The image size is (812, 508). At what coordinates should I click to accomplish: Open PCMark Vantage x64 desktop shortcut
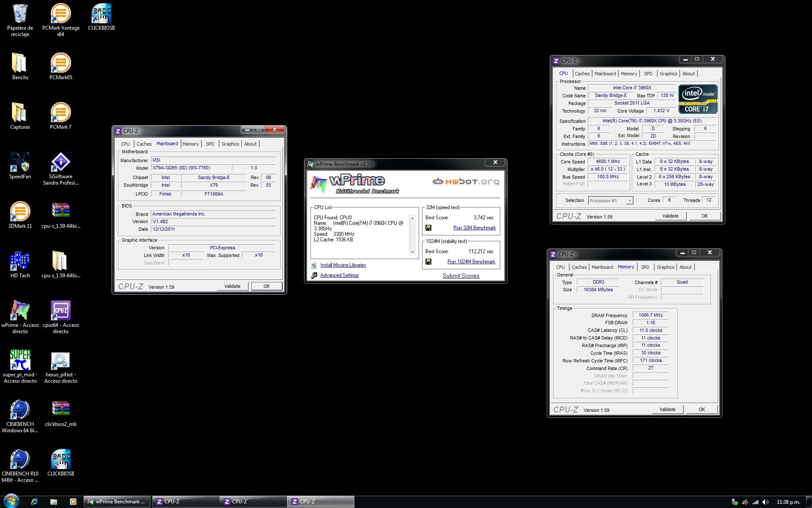tap(60, 20)
